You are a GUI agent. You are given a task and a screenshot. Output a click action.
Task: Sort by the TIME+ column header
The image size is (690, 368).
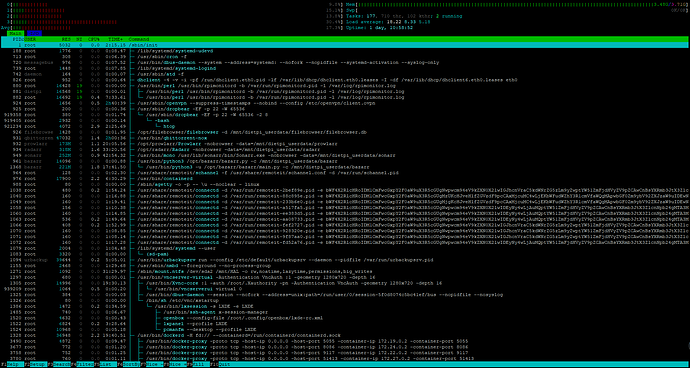click(x=116, y=39)
